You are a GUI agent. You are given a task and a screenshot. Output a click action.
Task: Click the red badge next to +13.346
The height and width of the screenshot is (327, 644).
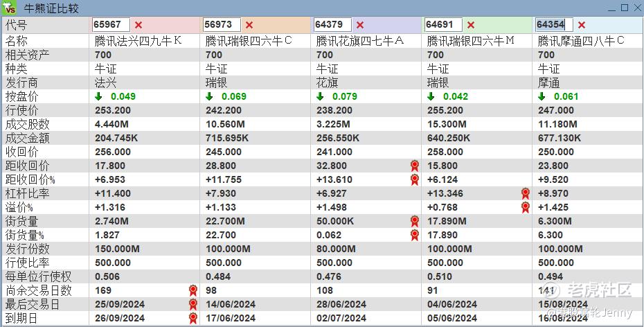point(526,193)
